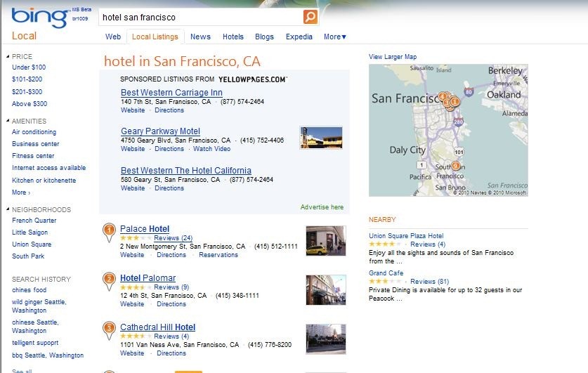Open the More dropdown in the navigation bar
588x373 pixels.
click(x=335, y=37)
